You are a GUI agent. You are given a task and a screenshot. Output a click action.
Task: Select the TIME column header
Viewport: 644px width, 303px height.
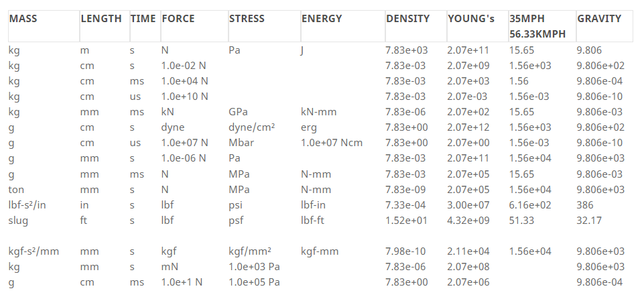(x=143, y=19)
